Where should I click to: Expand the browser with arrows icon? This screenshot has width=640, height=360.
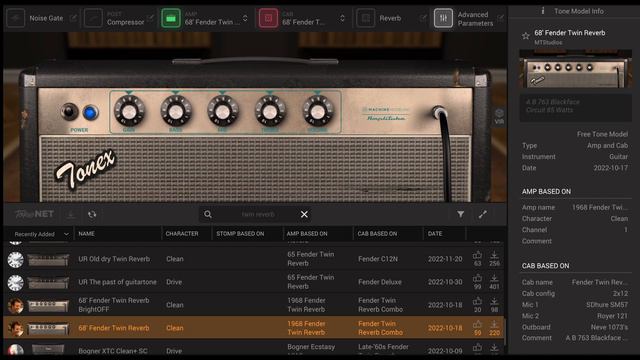[x=482, y=214]
